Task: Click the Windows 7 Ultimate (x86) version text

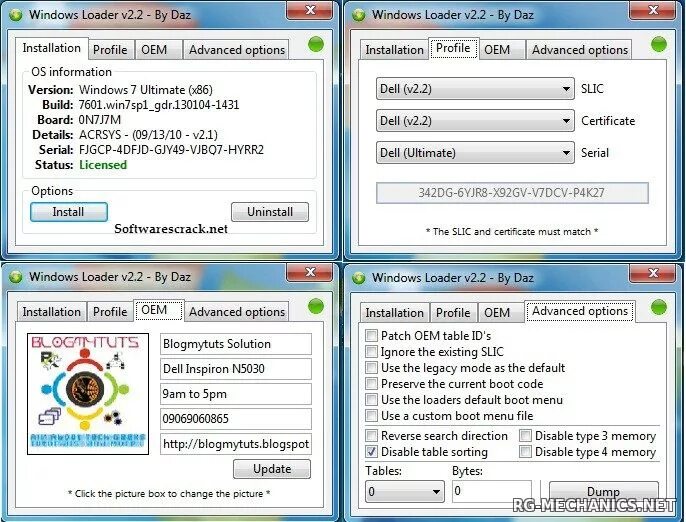Action: (x=146, y=90)
